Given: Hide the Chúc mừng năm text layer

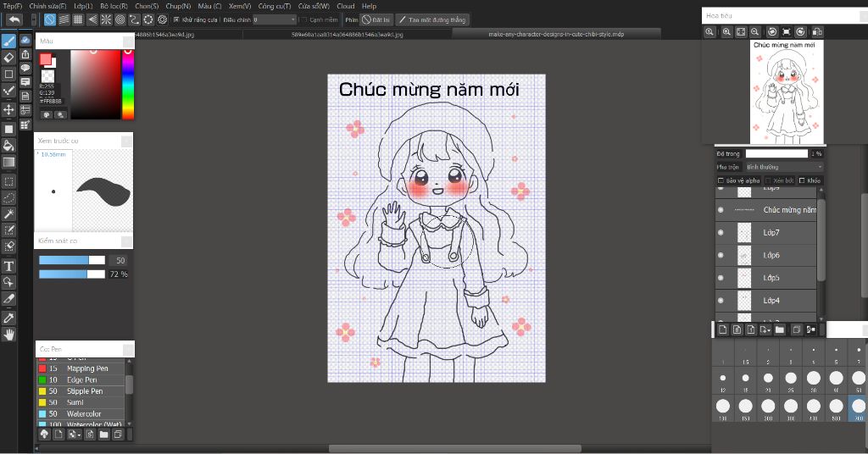Looking at the screenshot, I should (x=721, y=209).
